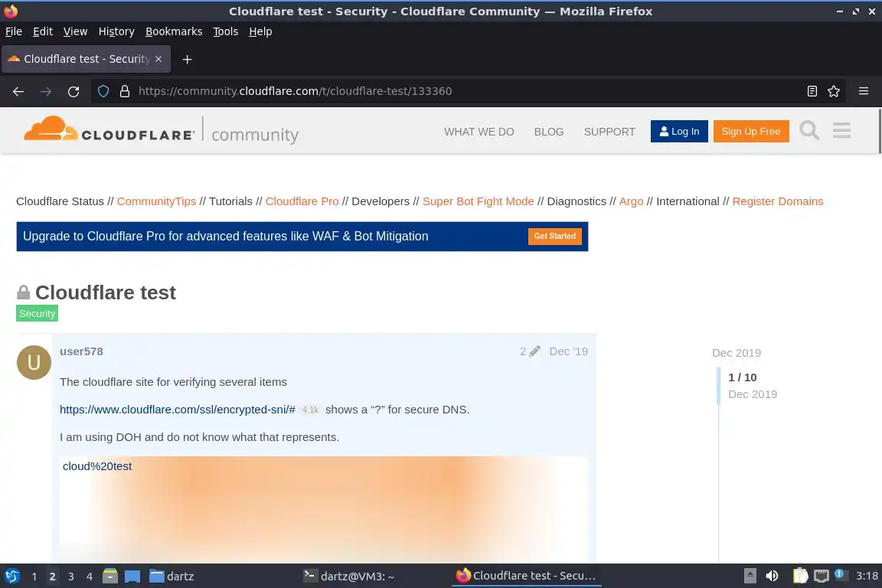Go back with the browser back arrow

coord(18,91)
